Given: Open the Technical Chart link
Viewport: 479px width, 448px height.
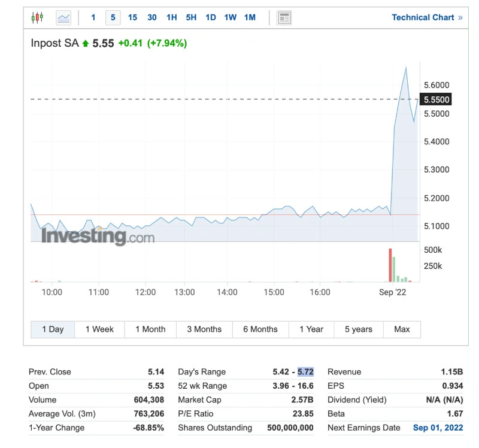Looking at the screenshot, I should tap(427, 17).
